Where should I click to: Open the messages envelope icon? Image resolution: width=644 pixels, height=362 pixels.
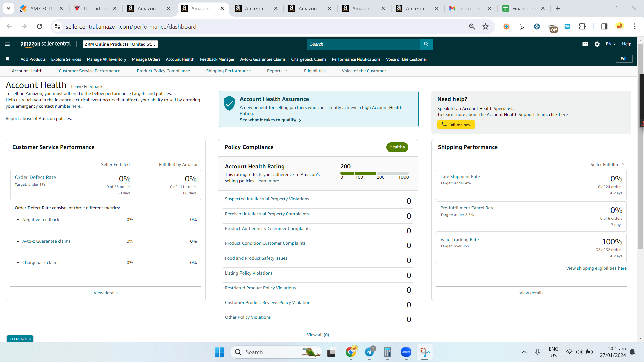(x=585, y=44)
